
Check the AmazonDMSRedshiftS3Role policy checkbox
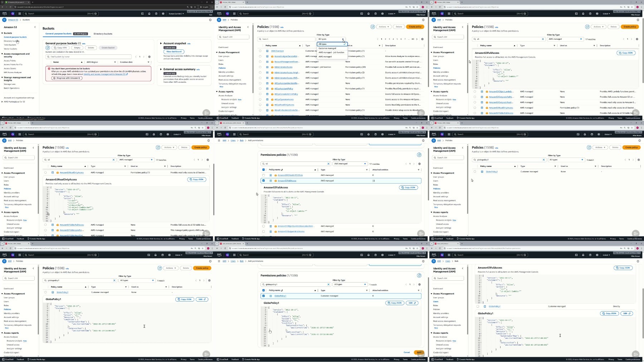pos(264,175)
